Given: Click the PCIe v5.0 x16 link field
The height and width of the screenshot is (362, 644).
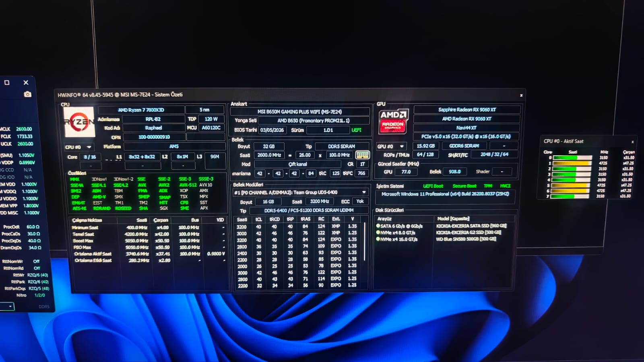Looking at the screenshot, I should pos(466,137).
